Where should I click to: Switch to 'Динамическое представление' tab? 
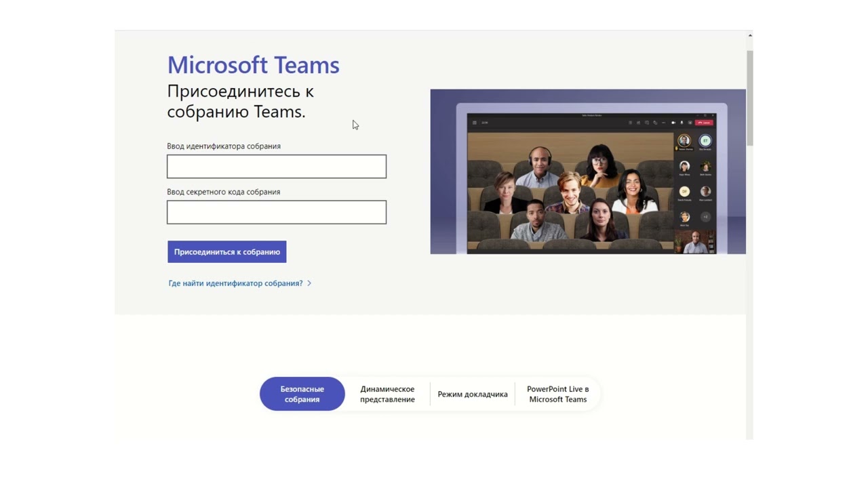[x=387, y=394]
